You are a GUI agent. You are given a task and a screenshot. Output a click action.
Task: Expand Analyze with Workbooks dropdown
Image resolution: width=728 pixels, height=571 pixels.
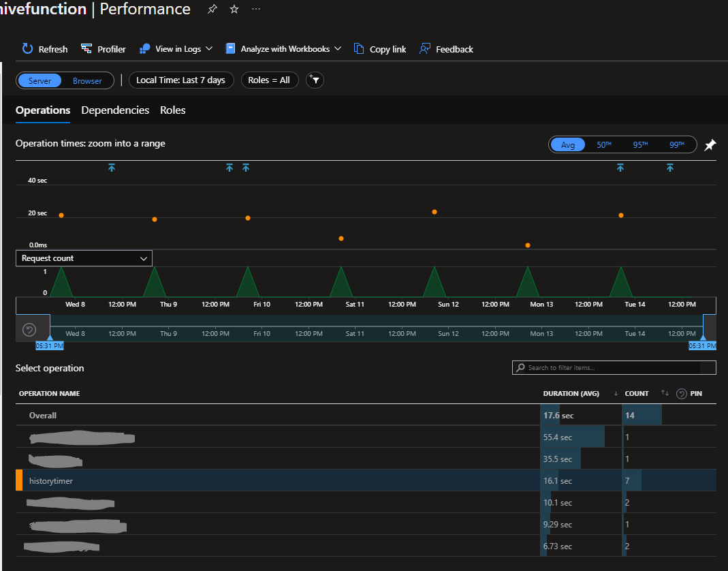point(338,48)
